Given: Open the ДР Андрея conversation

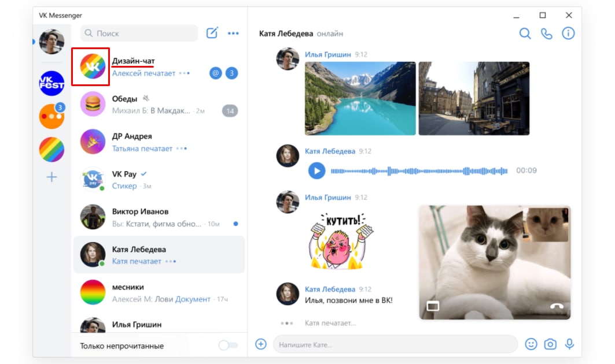Looking at the screenshot, I should (x=159, y=142).
